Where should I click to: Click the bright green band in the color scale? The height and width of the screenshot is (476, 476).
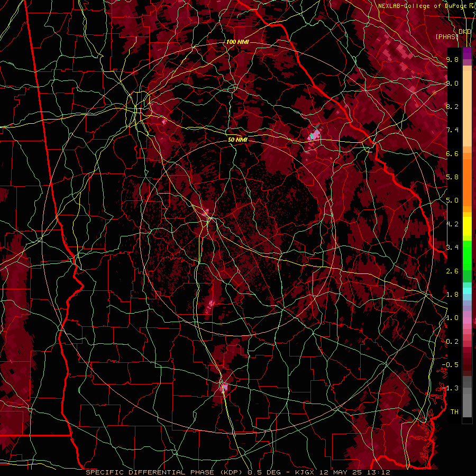pyautogui.click(x=467, y=255)
